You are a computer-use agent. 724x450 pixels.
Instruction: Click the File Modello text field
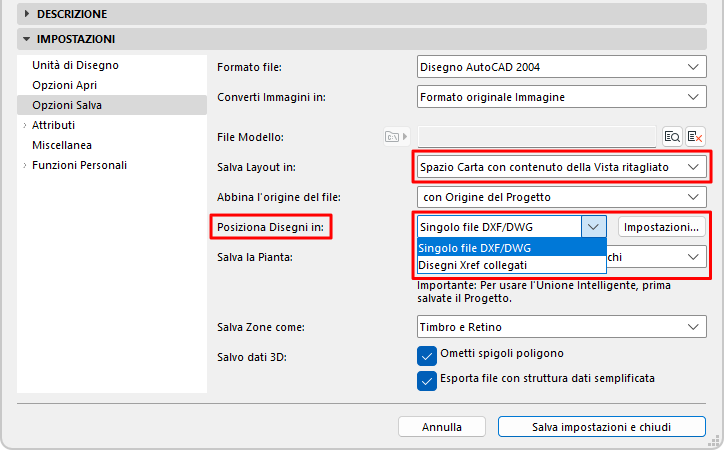[x=536, y=137]
